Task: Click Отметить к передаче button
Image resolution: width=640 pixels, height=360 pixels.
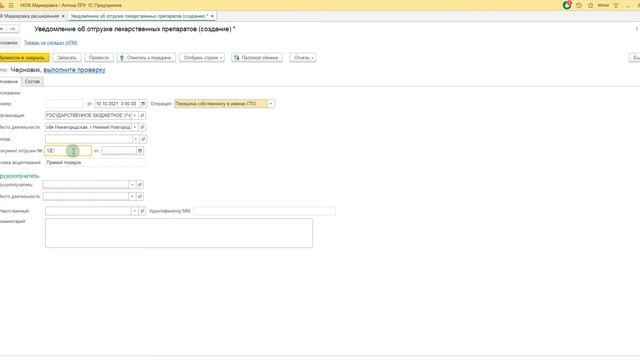Action: click(146, 58)
